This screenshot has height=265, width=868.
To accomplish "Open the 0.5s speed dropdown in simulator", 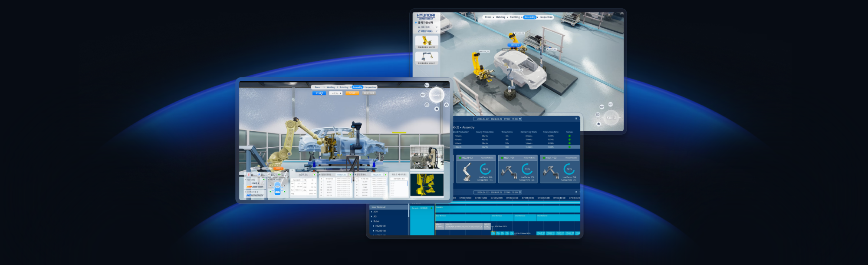I will click(x=336, y=93).
